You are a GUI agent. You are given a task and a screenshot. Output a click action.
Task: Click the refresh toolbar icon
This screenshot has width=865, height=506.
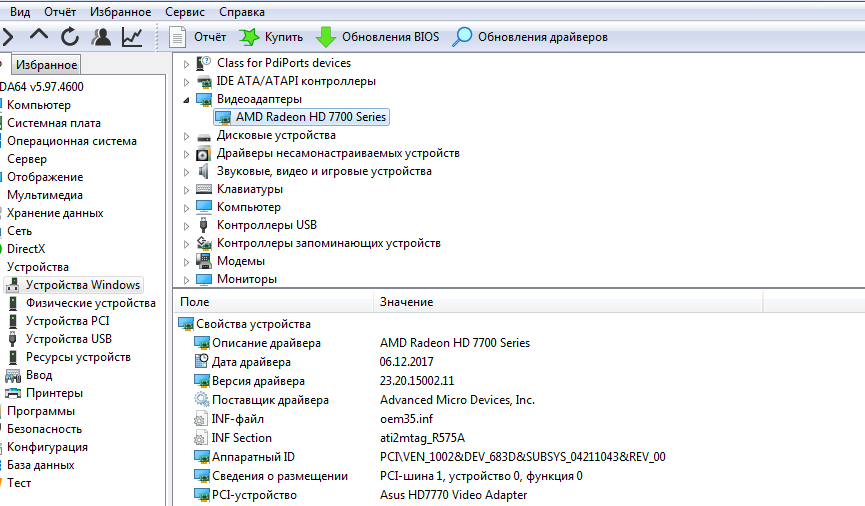(70, 37)
